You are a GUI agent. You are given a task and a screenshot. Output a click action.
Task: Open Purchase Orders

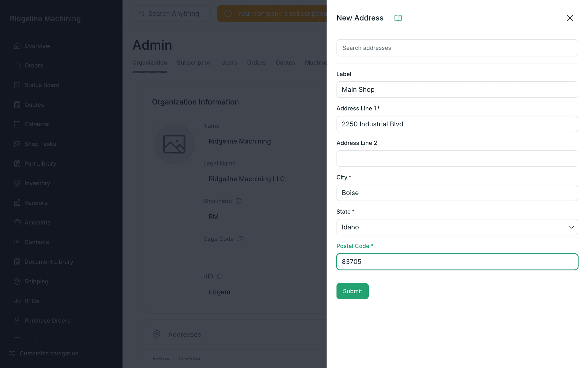click(x=42, y=320)
